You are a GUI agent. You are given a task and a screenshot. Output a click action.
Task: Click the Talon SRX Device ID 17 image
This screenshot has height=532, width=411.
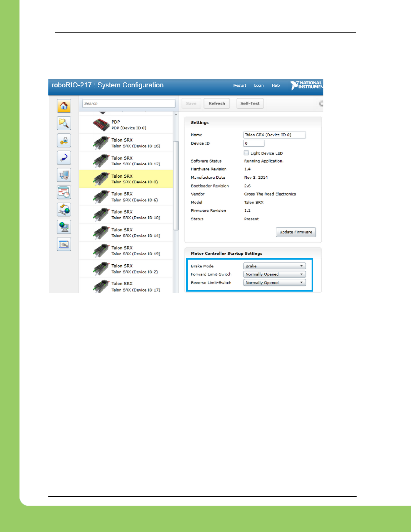point(101,286)
